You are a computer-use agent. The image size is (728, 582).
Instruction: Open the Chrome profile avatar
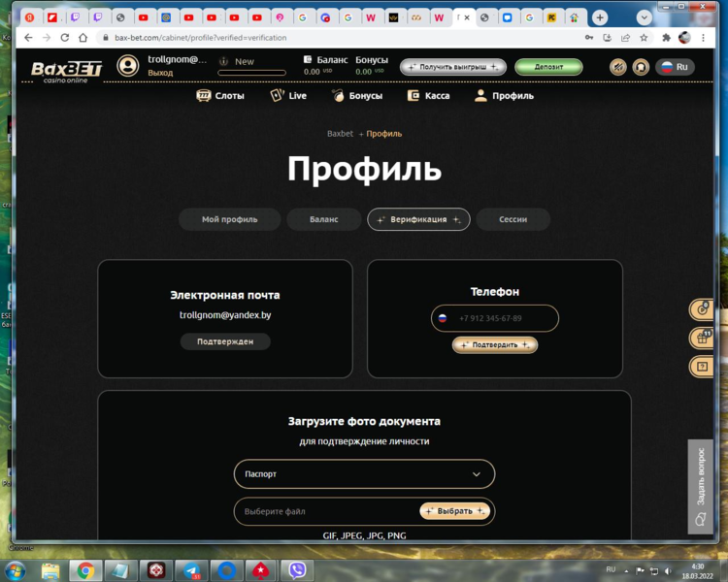pyautogui.click(x=684, y=38)
